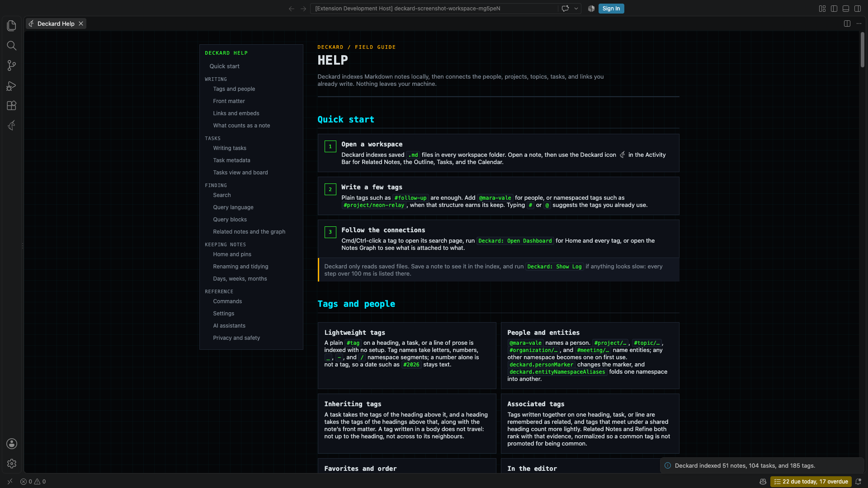
Task: Toggle the bottom panel
Action: (846, 9)
